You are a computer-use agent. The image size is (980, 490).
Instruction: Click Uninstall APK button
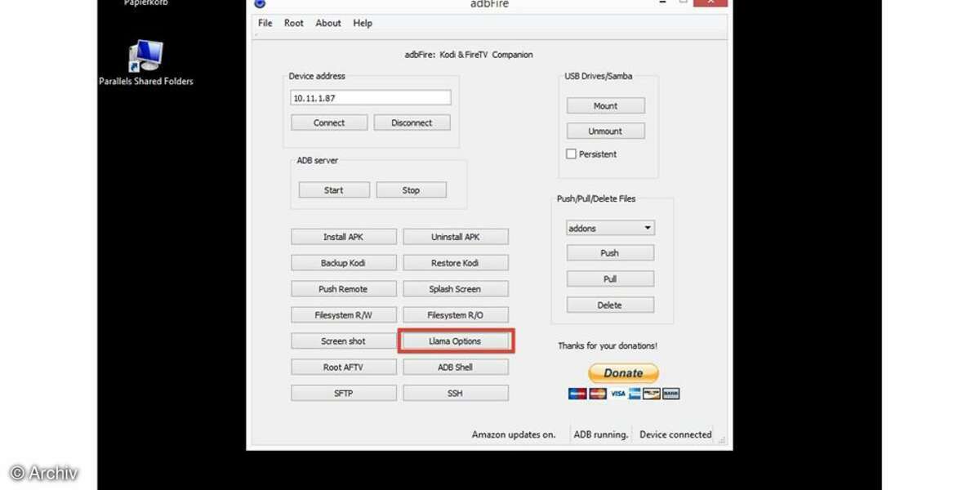point(456,237)
